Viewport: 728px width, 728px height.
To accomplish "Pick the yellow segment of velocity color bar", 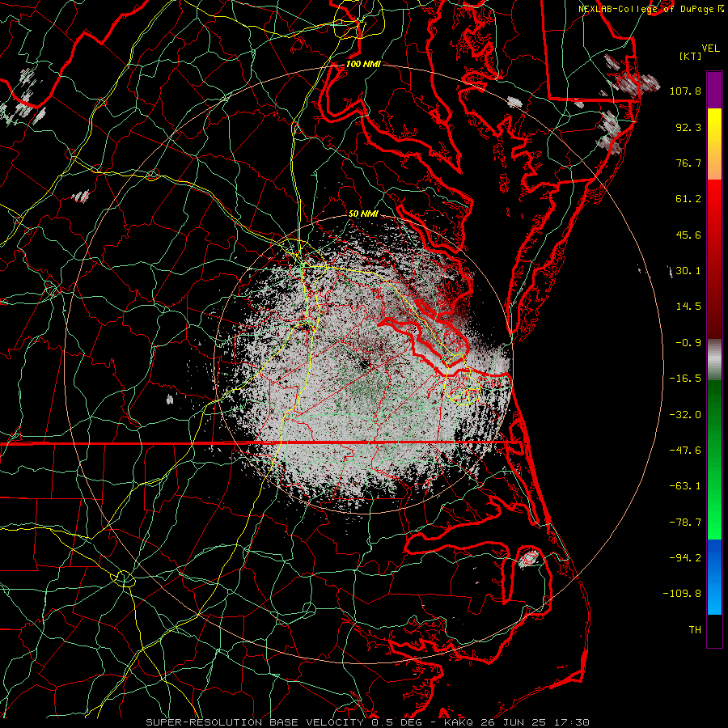I will tap(714, 126).
